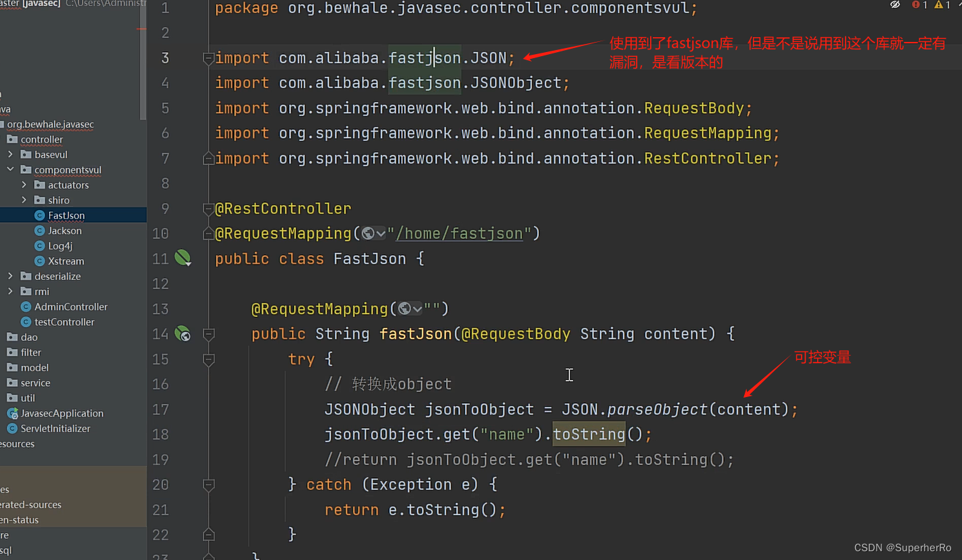Click the util package folder icon
The height and width of the screenshot is (560, 962).
[12, 398]
